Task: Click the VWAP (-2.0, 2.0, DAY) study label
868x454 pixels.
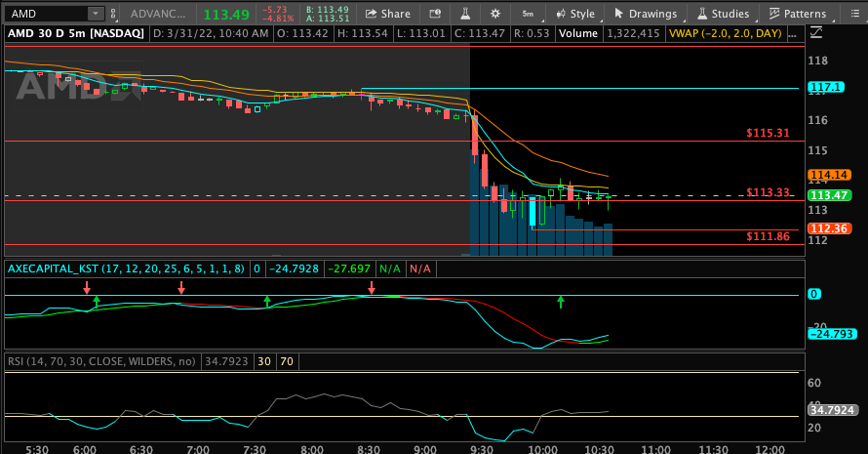Action: click(726, 33)
